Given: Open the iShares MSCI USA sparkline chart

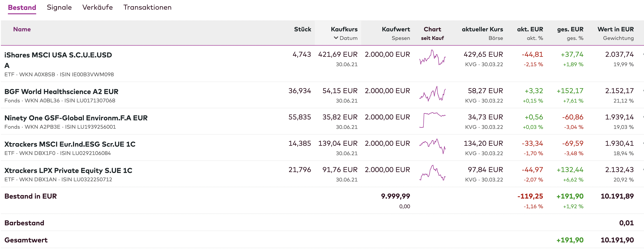Looking at the screenshot, I should point(432,58).
